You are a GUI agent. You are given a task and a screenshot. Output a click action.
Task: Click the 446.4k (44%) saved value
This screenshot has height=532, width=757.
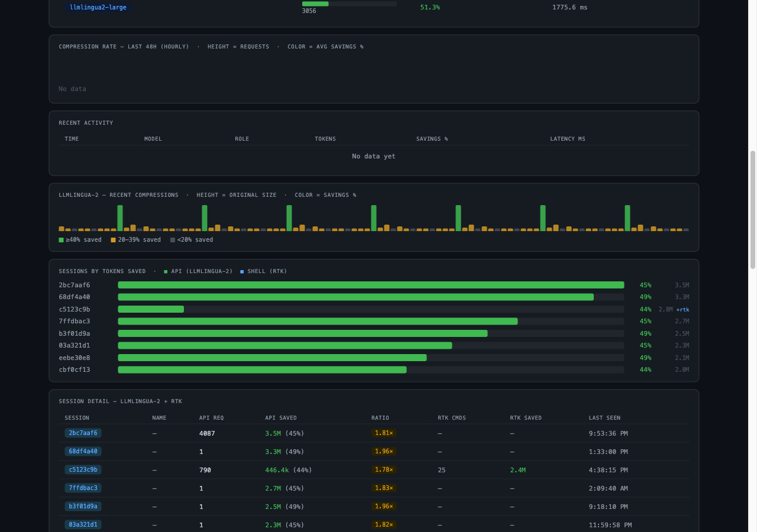click(x=289, y=470)
